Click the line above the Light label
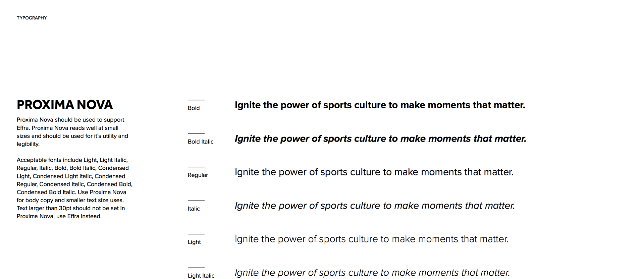The height and width of the screenshot is (279, 644). 196,234
